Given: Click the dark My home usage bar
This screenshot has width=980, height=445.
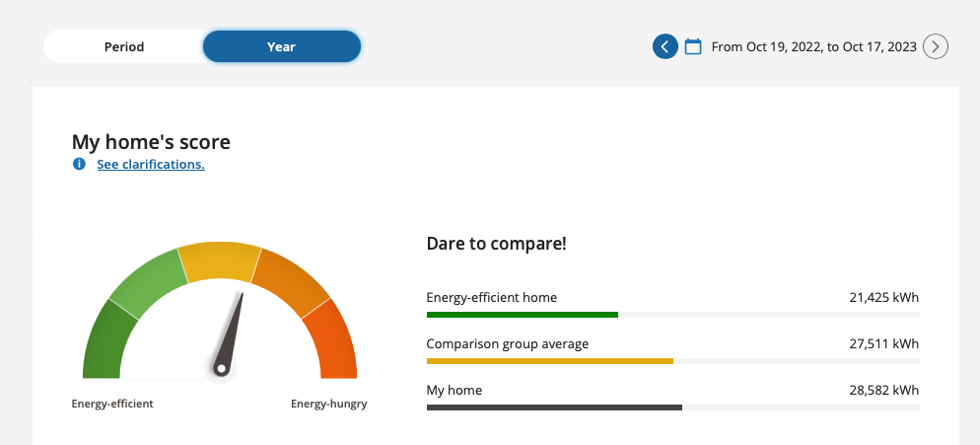Looking at the screenshot, I should pos(554,408).
